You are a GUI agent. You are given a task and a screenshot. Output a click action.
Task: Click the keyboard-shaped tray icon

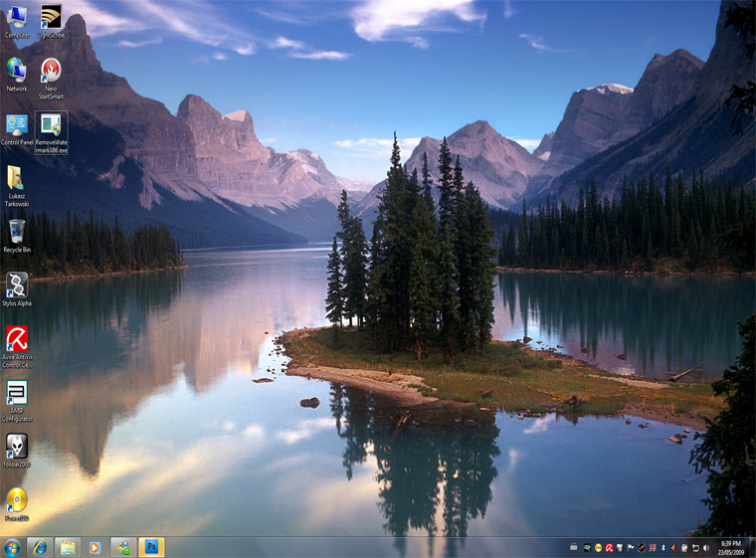(574, 547)
